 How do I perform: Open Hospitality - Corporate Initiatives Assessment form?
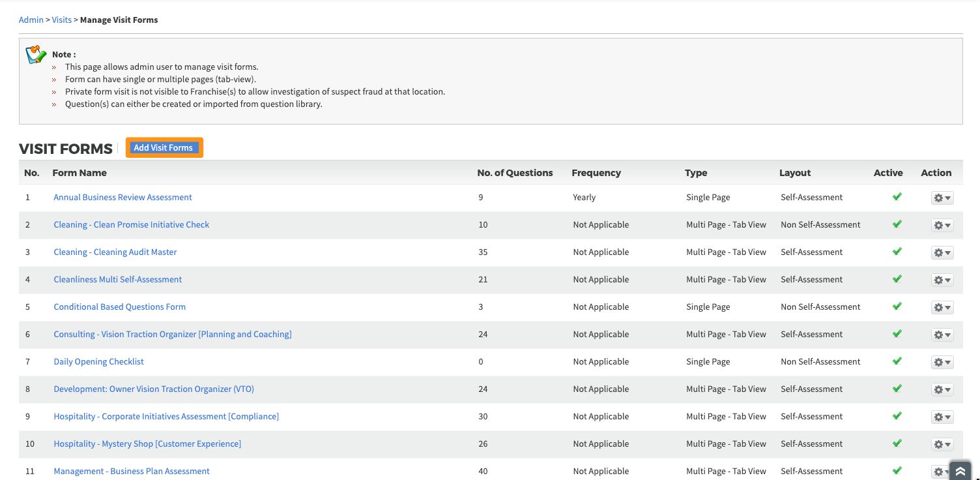click(166, 416)
